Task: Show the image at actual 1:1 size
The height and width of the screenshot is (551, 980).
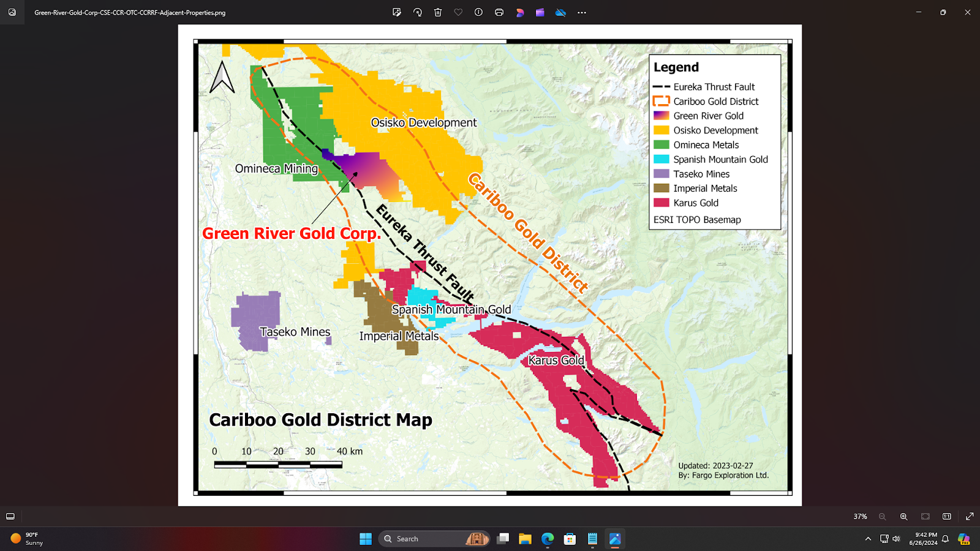Action: [947, 517]
